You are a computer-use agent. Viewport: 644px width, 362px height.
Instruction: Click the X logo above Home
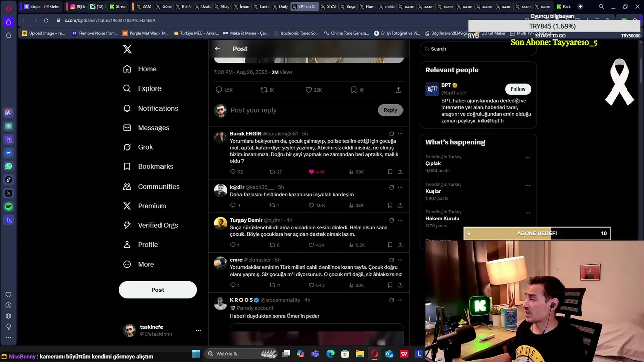(x=127, y=49)
